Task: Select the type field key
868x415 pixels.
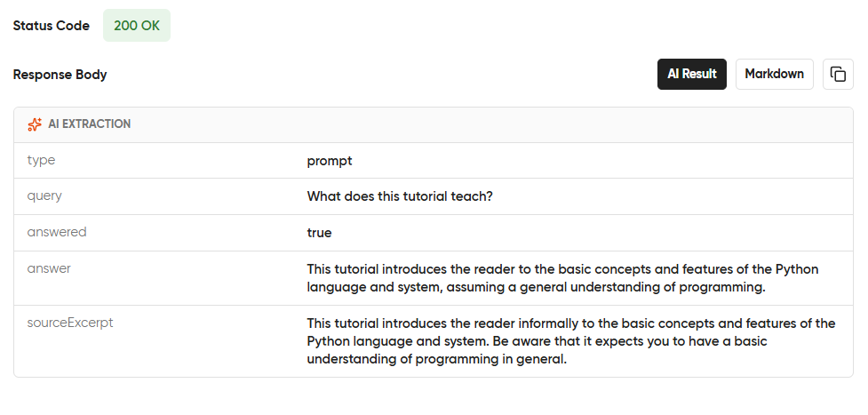Action: click(41, 161)
